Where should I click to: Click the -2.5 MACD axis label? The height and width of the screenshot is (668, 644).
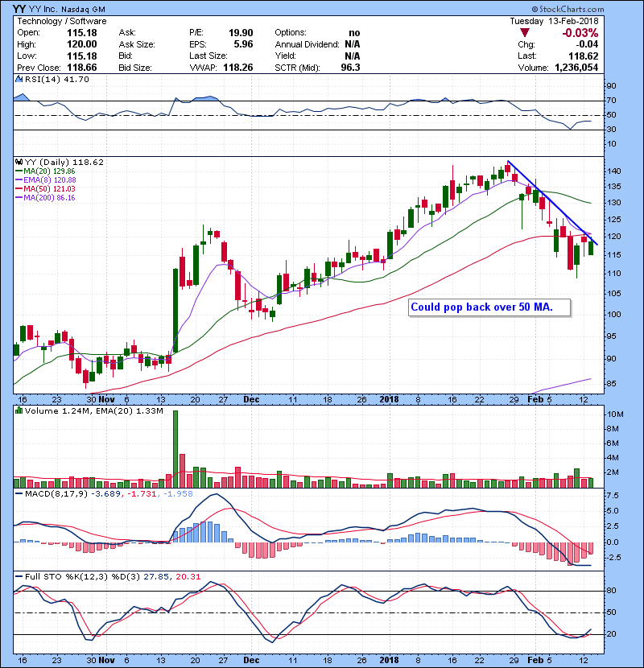click(612, 558)
